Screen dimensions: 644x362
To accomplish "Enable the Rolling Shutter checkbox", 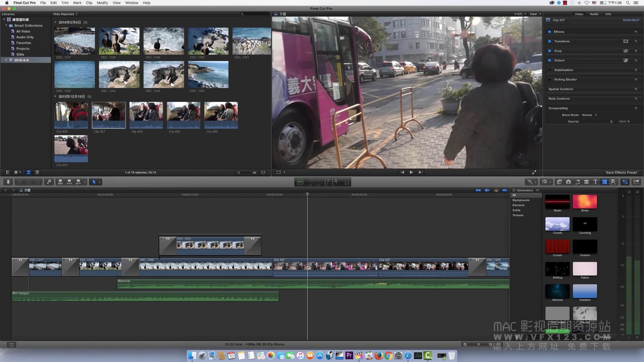I will 549,80.
